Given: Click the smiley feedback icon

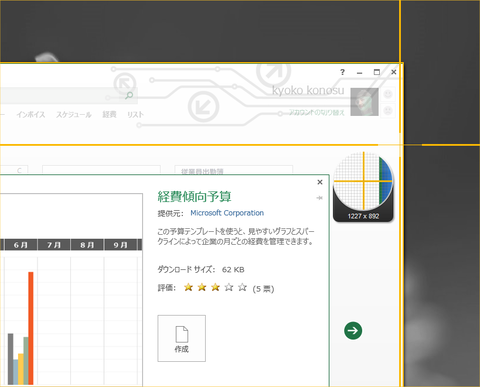Looking at the screenshot, I should click(388, 94).
